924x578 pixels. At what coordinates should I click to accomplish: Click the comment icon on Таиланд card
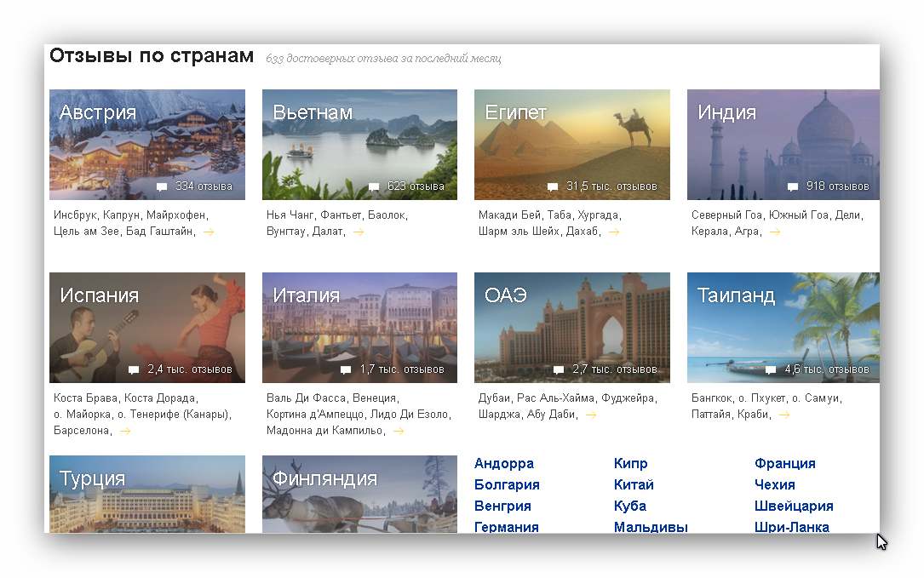[771, 370]
